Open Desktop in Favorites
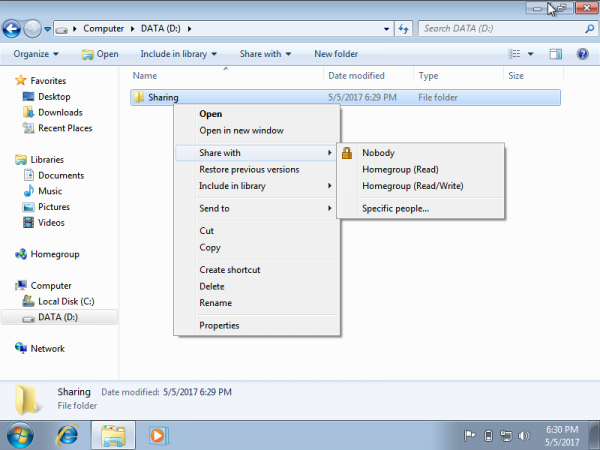 (x=46, y=96)
